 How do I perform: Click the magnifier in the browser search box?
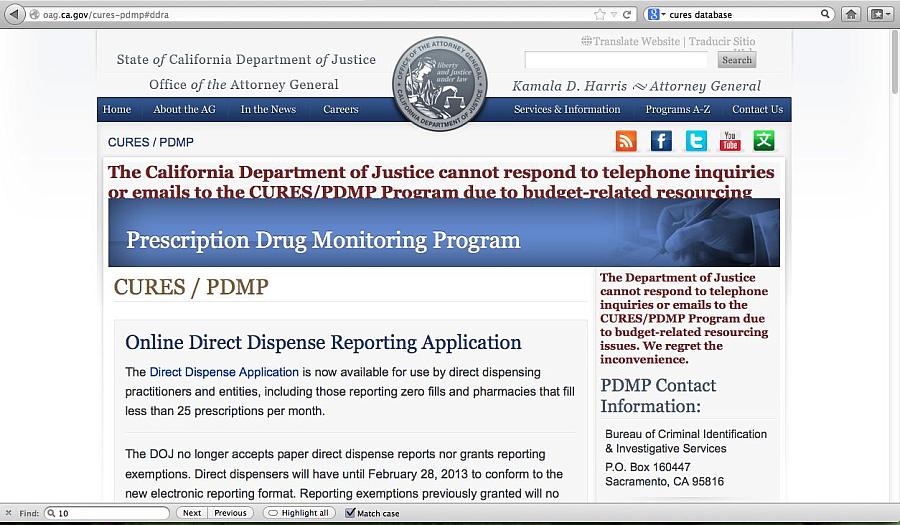825,14
